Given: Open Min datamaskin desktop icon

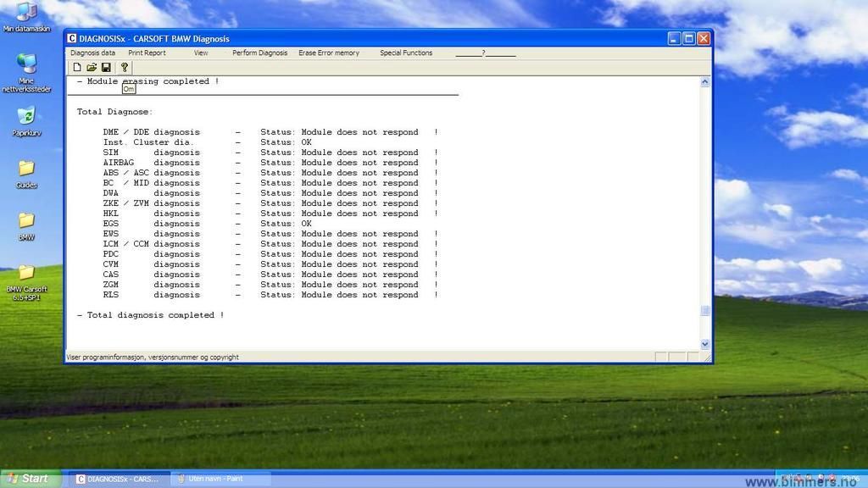Looking at the screenshot, I should [26, 17].
